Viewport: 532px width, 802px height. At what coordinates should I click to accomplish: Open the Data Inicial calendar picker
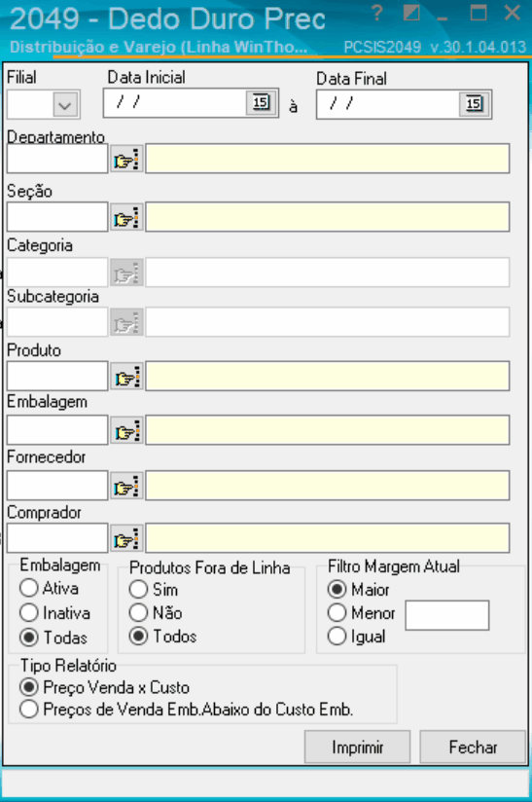tap(261, 103)
